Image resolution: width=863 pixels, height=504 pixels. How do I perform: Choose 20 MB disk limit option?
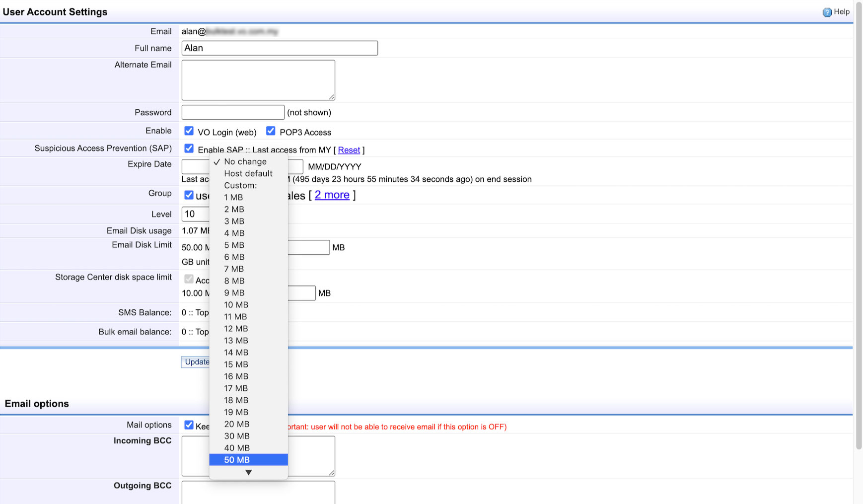point(236,424)
